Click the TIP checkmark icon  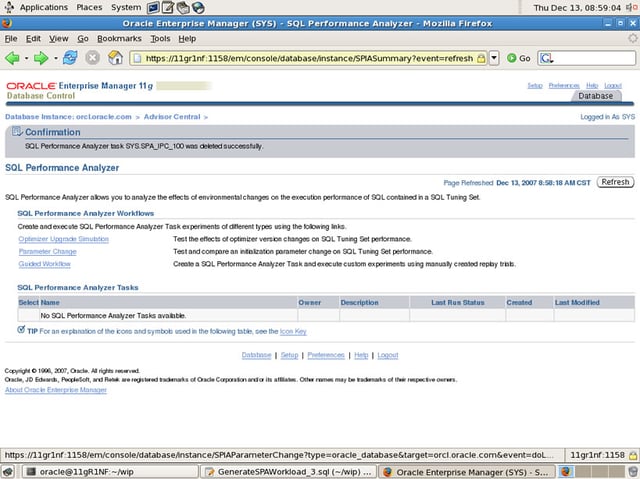21,330
